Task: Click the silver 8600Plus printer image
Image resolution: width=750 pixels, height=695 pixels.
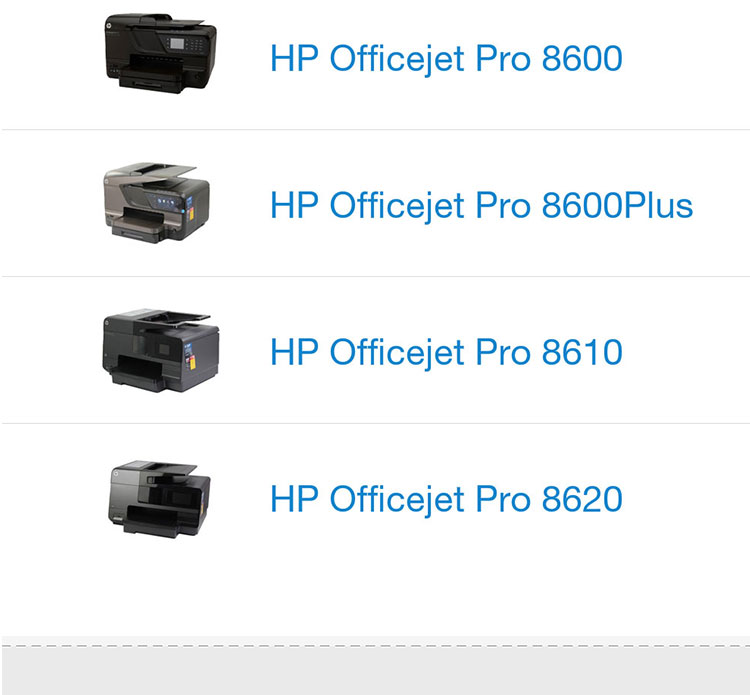Action: pos(156,202)
